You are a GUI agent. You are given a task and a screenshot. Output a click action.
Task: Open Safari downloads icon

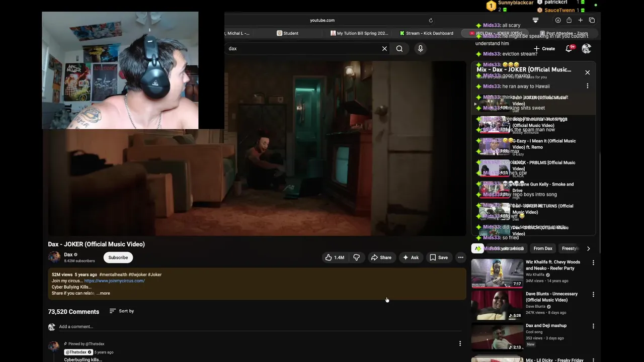(x=558, y=20)
